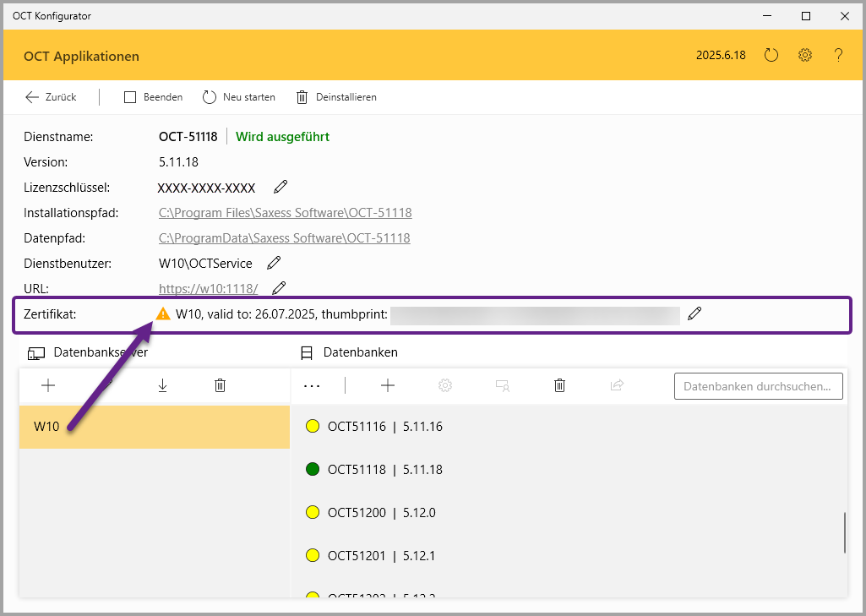Image resolution: width=866 pixels, height=616 pixels.
Task: Go back using the Zurück button
Action: coord(51,97)
